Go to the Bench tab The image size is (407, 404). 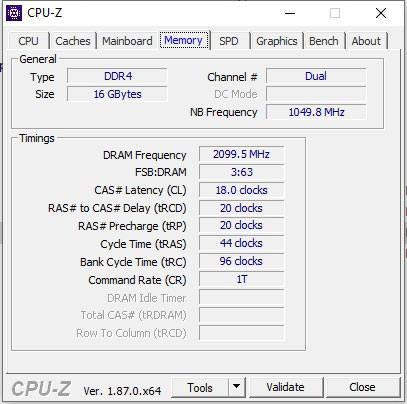pos(324,41)
